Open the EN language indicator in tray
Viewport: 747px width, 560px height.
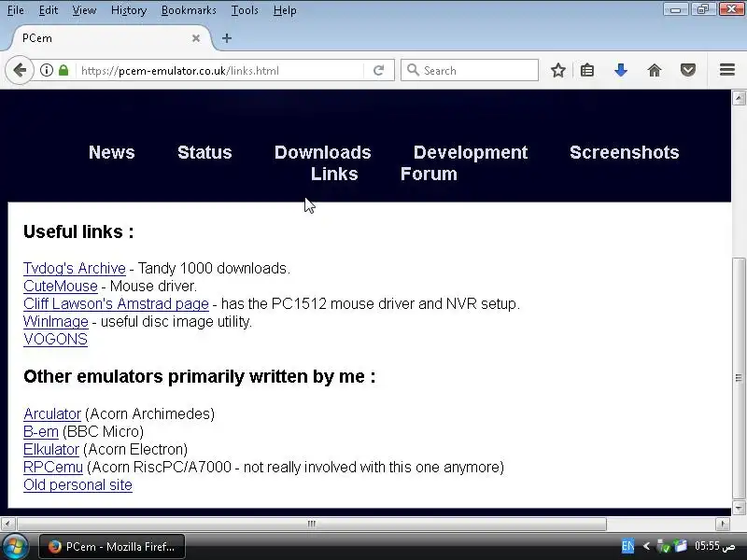pos(627,546)
